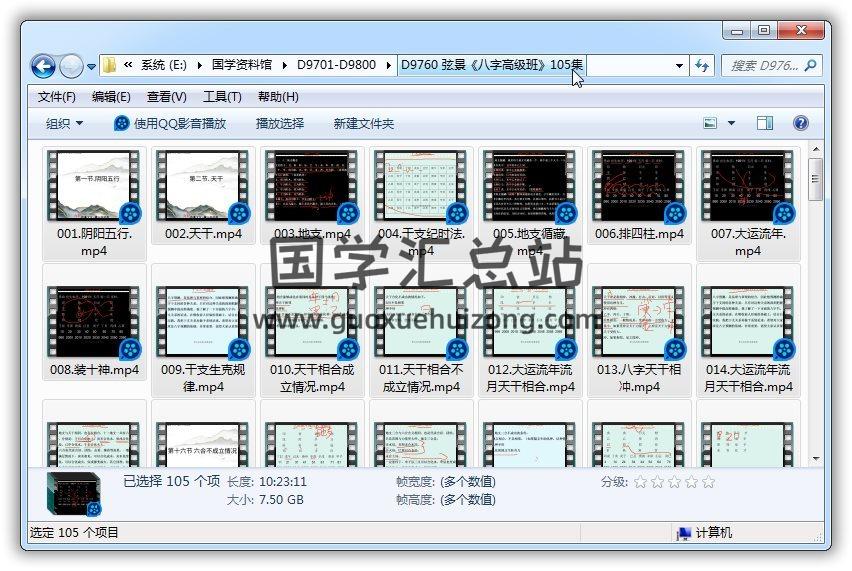Screen dimensions: 852x571
Task: Click the vertical scrollbar thumb
Action: click(816, 179)
